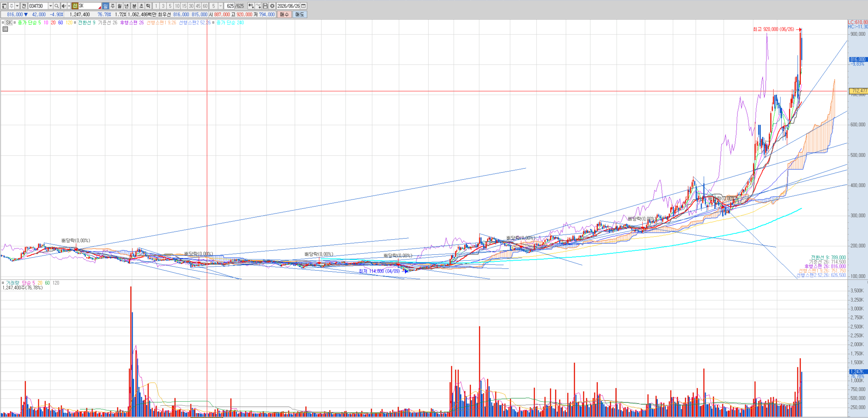The width and height of the screenshot is (868, 418).
Task: Select the 60 interval button
Action: pyautogui.click(x=205, y=6)
